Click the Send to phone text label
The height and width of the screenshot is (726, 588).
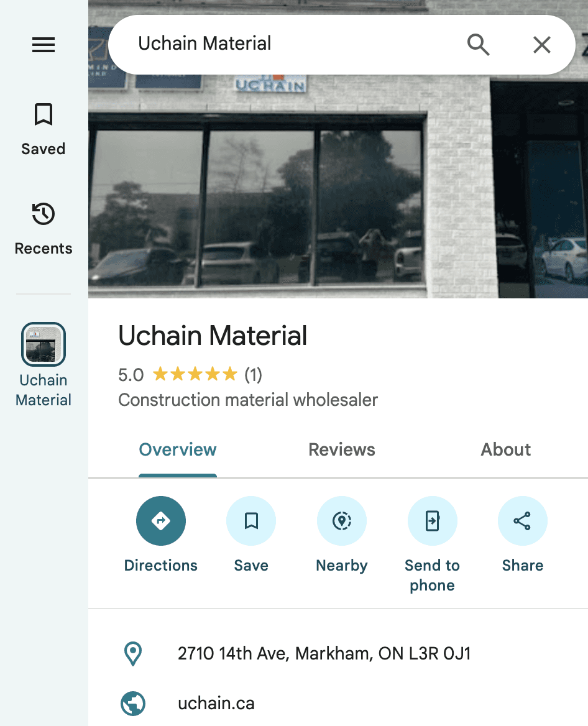(433, 576)
